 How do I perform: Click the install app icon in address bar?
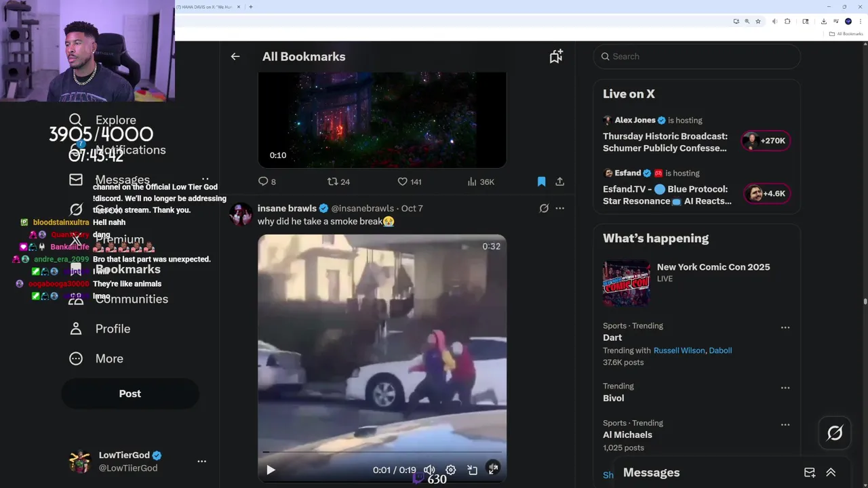(x=736, y=22)
